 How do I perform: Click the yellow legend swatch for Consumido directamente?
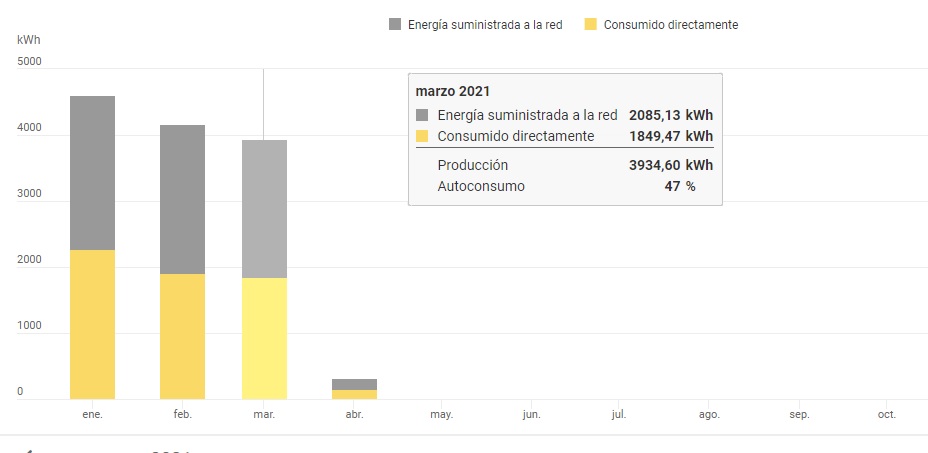[591, 24]
